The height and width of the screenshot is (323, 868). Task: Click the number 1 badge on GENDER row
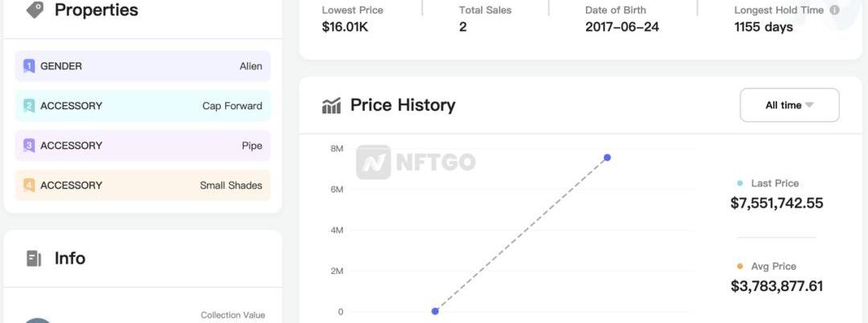click(29, 66)
